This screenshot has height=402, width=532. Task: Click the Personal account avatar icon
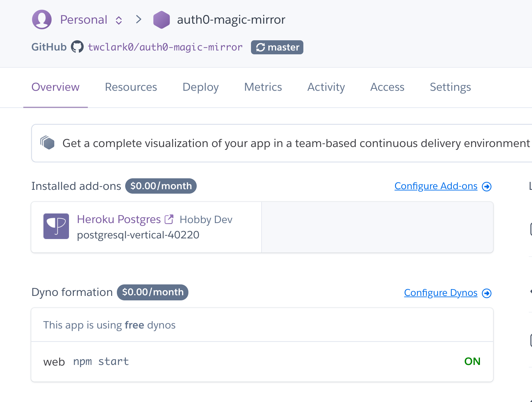pos(42,19)
